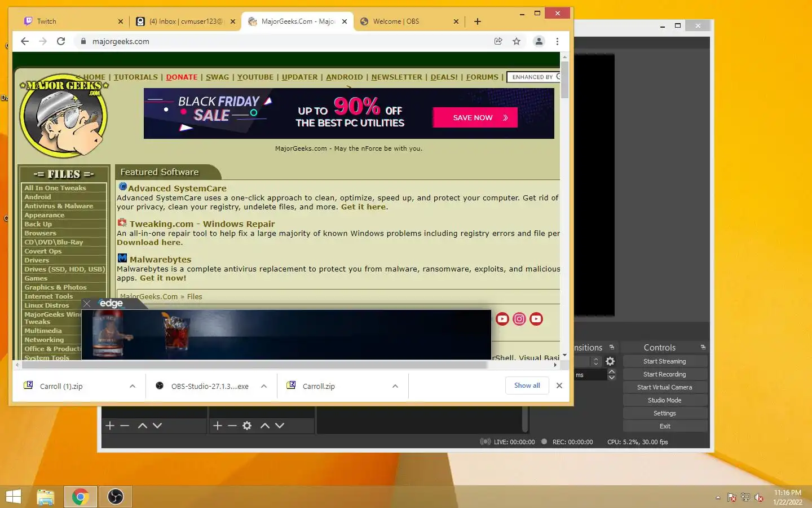812x508 pixels.
Task: Click Start Streaming in OBS
Action: pos(665,361)
